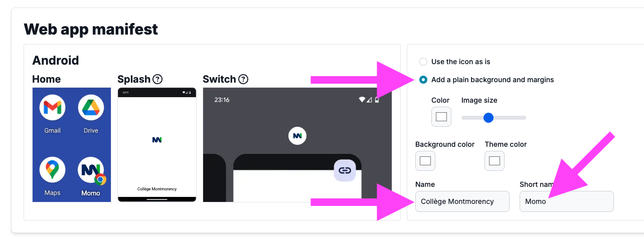
Task: Click the round logo in Switch preview
Action: pyautogui.click(x=297, y=136)
